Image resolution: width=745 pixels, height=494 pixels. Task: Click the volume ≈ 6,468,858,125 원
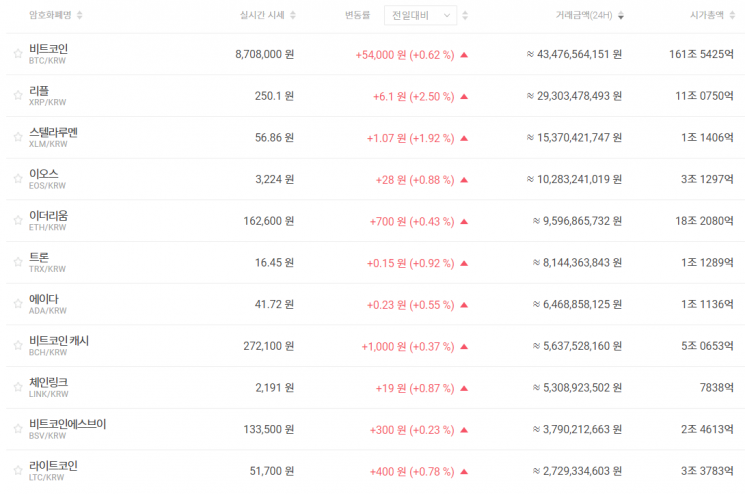point(577,304)
